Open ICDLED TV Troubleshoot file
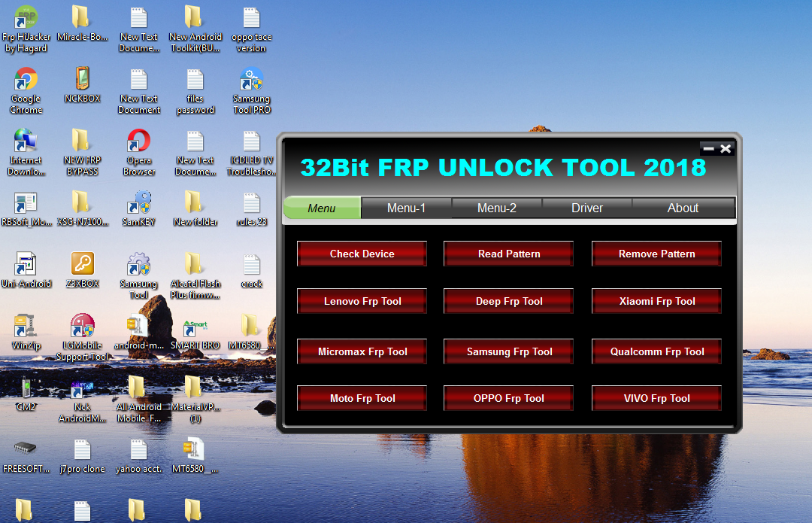Viewport: 812px width, 523px height. (x=252, y=153)
